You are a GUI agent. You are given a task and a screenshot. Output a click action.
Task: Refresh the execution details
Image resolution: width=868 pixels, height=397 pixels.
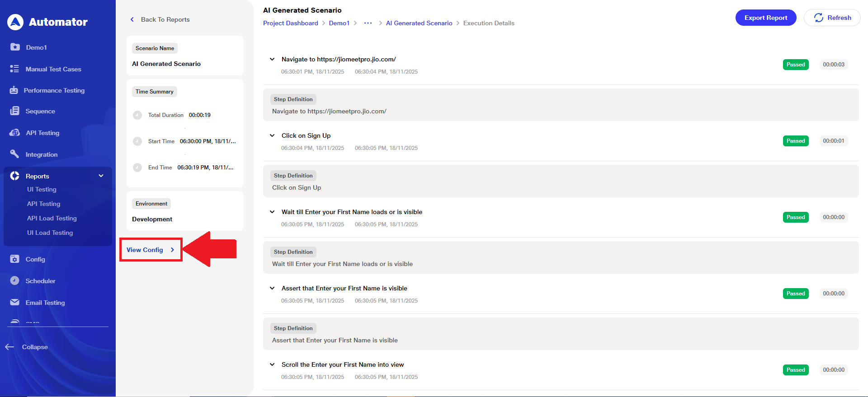click(x=832, y=18)
